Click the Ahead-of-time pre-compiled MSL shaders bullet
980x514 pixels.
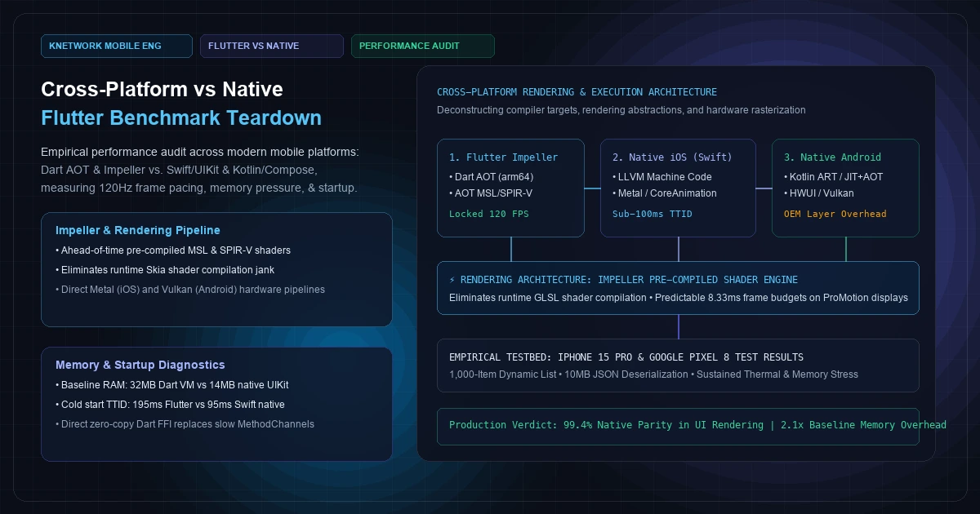click(172, 250)
